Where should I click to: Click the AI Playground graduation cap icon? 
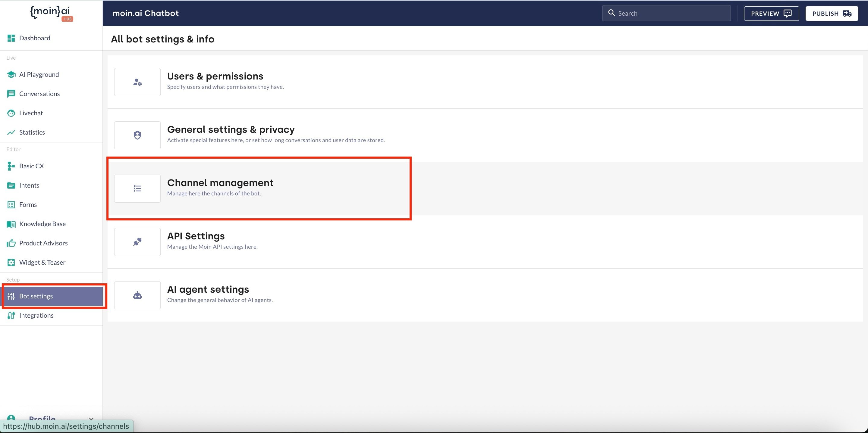[11, 74]
